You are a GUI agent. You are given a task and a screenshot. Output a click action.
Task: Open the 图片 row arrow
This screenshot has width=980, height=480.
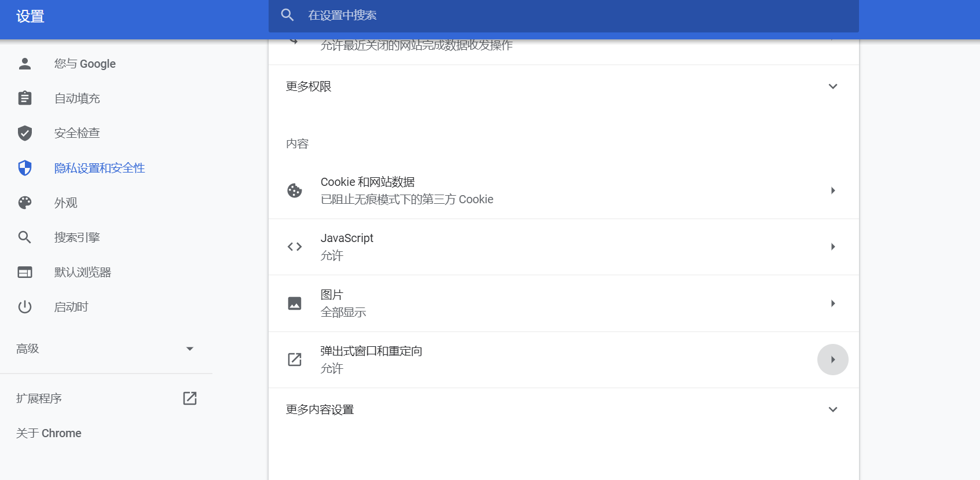832,303
